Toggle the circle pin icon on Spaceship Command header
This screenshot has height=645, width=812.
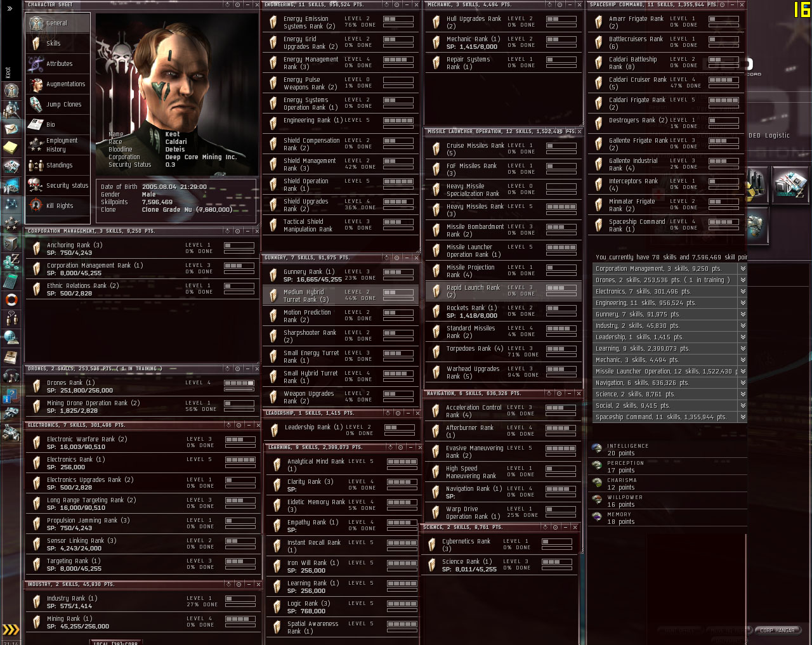[722, 4]
